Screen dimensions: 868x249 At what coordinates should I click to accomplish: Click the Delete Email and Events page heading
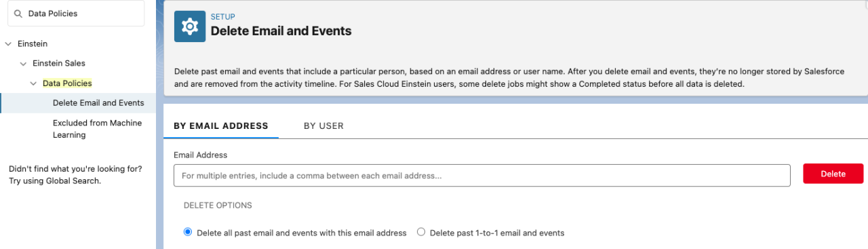pos(281,31)
